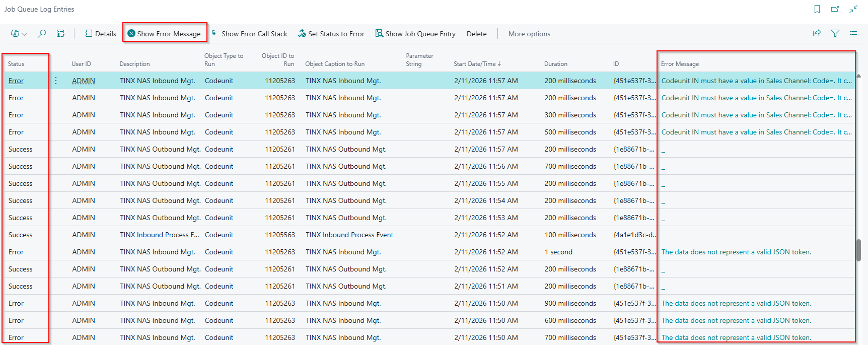Click the Start Date/Time column header
The height and width of the screenshot is (345, 868).
tap(477, 64)
